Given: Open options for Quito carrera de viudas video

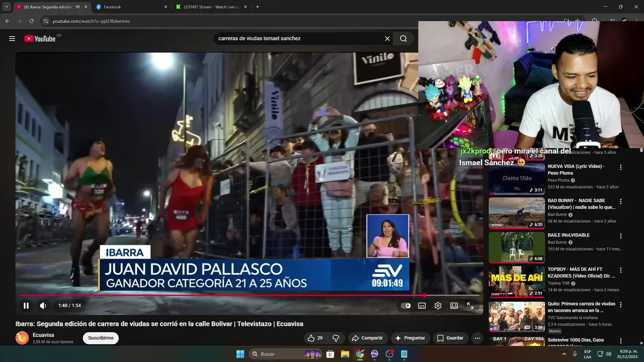Looking at the screenshot, I should click(x=621, y=305).
